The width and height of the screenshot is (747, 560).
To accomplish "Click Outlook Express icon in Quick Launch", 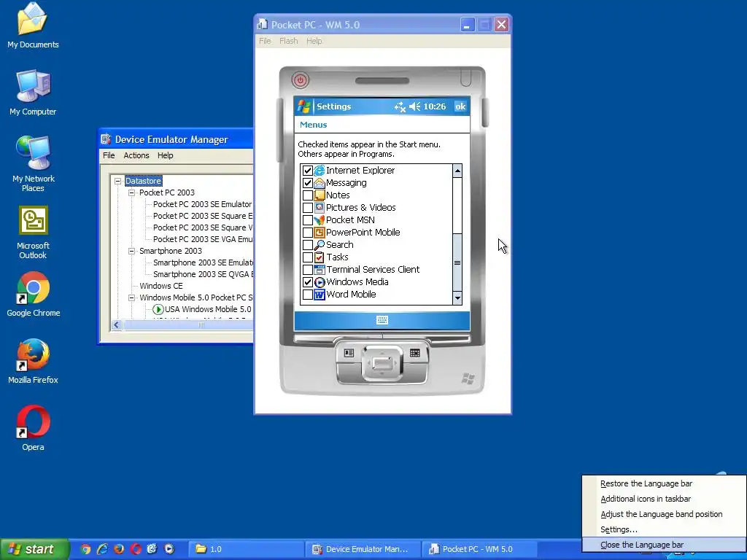I will [152, 549].
